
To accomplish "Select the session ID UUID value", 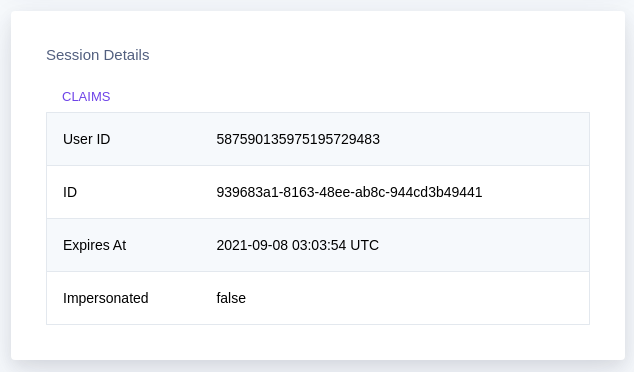I will (349, 192).
